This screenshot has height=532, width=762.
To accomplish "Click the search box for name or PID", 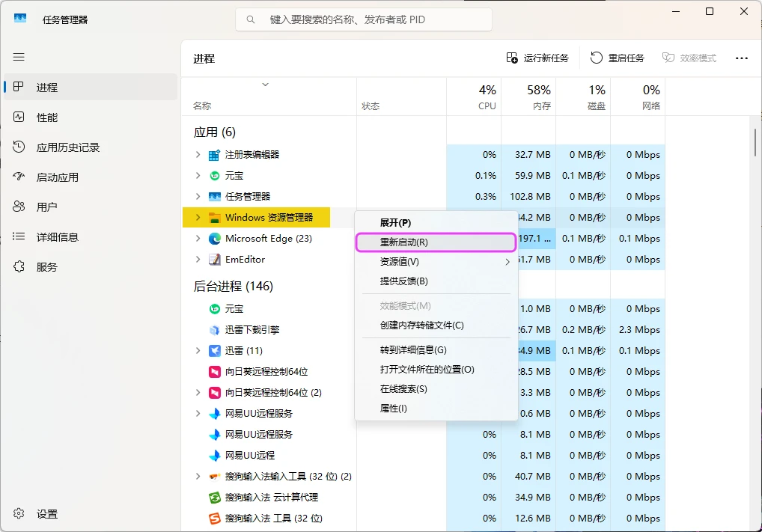I will click(364, 20).
